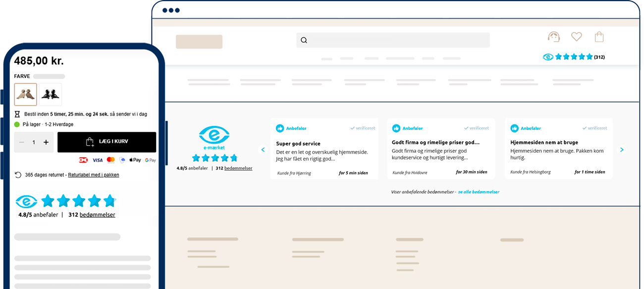644x289 pixels.
Task: Click inside the search input field
Action: (396, 40)
